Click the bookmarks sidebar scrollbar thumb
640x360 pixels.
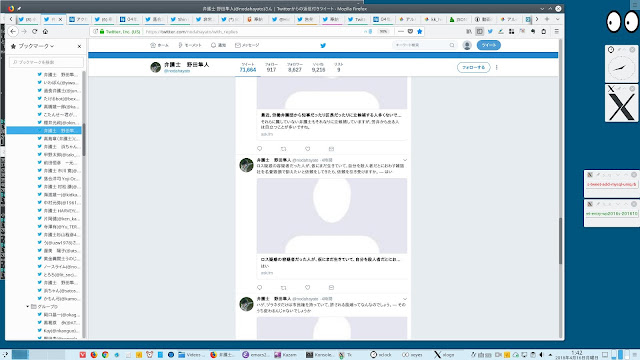84,139
